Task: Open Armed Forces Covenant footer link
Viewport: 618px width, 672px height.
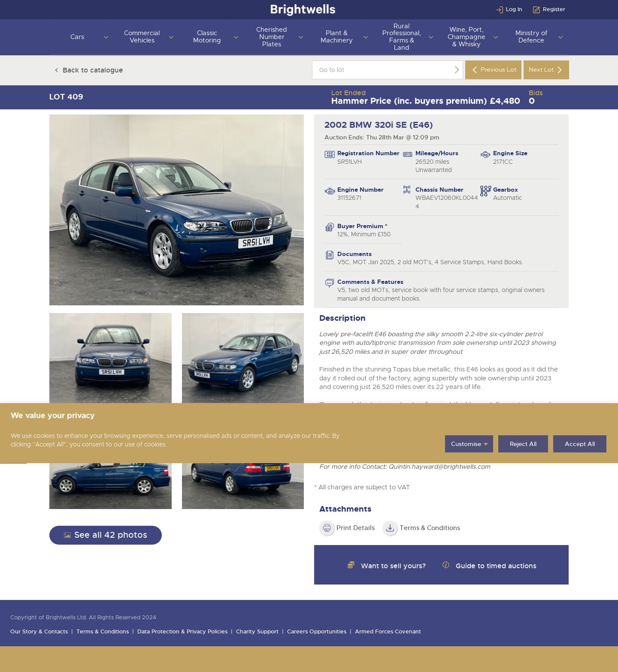Action: pyautogui.click(x=388, y=632)
